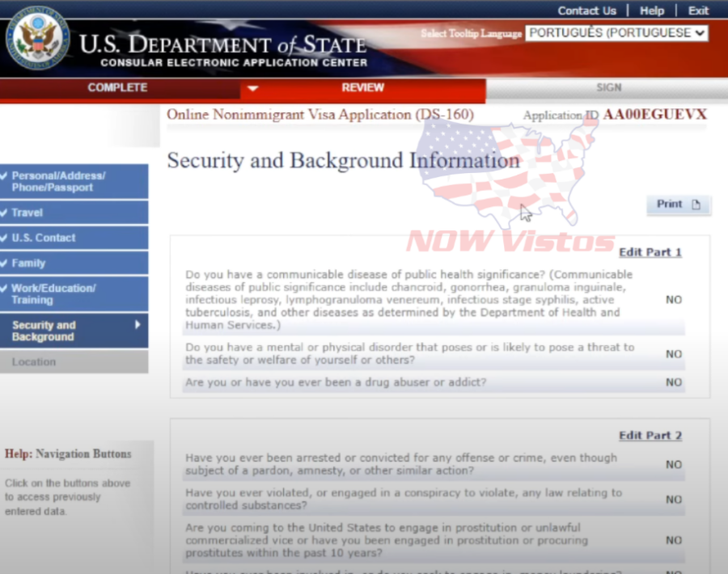Click the page icon on Print button
Image resolution: width=728 pixels, height=574 pixels.
[x=696, y=205]
